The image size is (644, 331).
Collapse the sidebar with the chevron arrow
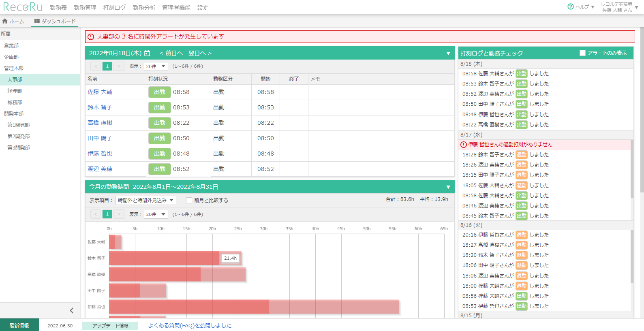[72, 310]
